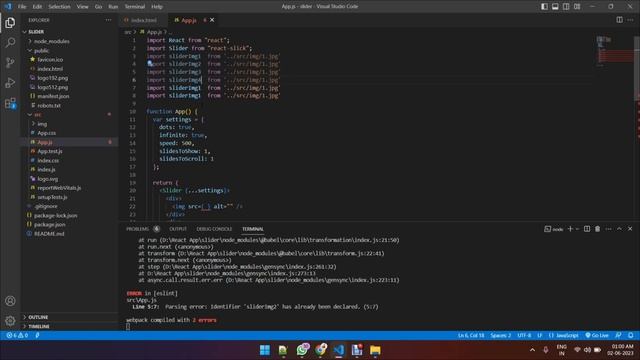This screenshot has width=640, height=360.
Task: Open Run and Debug view
Action: coord(10,83)
